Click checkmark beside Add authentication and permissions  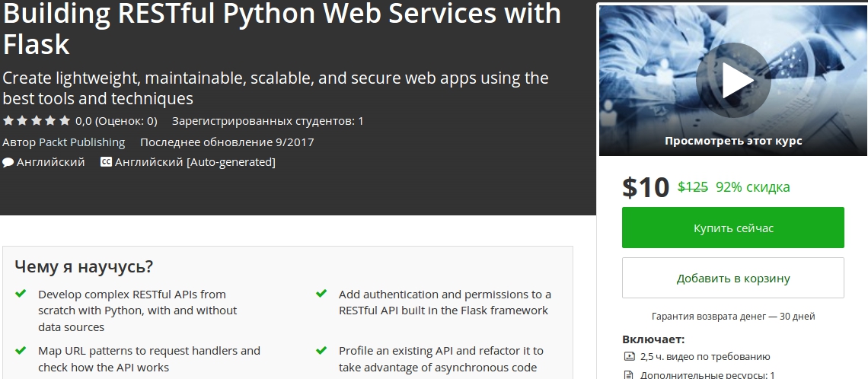[321, 294]
